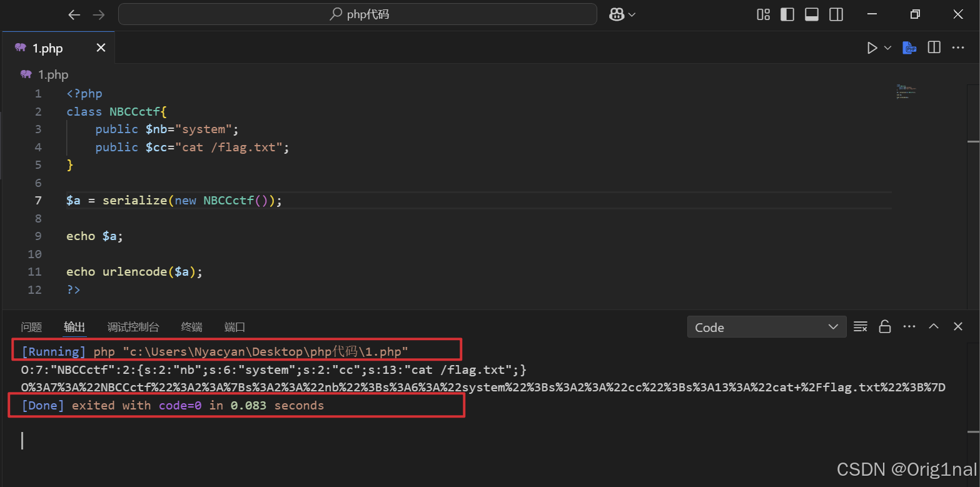This screenshot has height=487, width=980.
Task: Switch to the 输出 panel tab
Action: click(74, 327)
